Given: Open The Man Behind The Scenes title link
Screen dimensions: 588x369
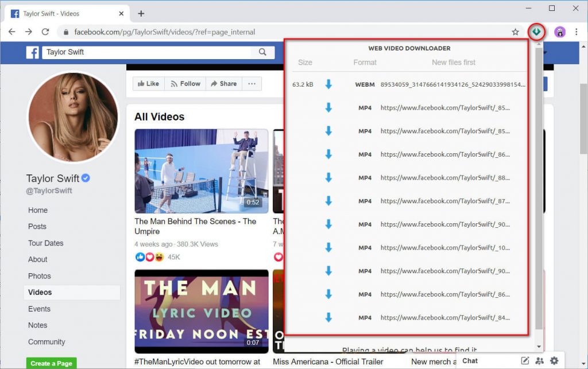Looking at the screenshot, I should [195, 226].
